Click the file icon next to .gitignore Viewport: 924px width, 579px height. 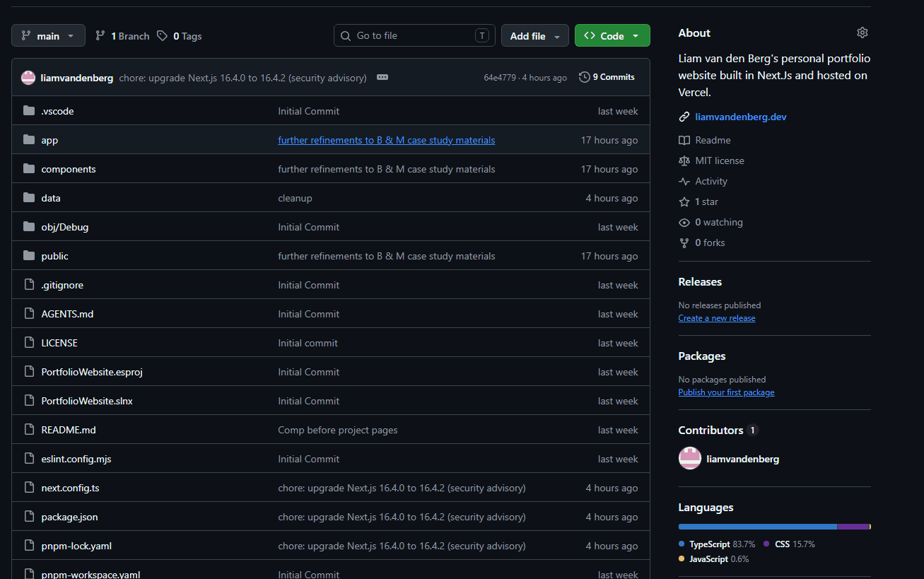point(29,285)
